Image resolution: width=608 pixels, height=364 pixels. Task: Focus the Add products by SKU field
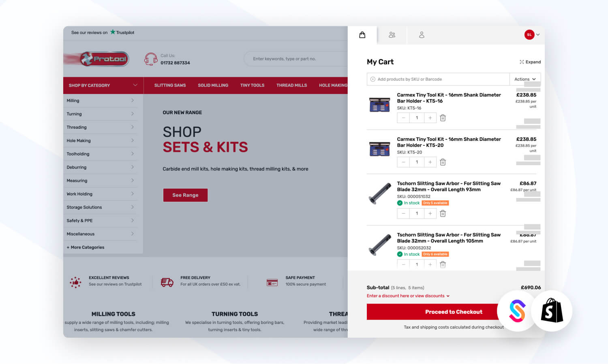coord(438,79)
